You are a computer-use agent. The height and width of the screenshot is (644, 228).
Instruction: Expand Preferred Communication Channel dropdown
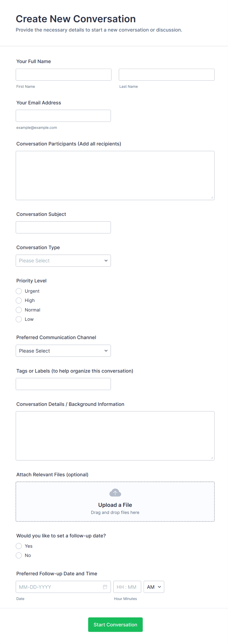click(x=63, y=351)
